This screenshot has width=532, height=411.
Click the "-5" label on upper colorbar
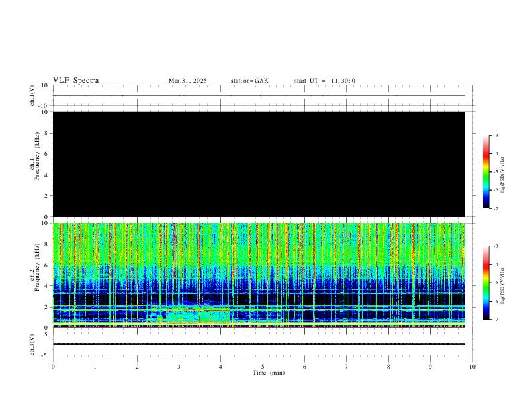[x=495, y=172]
